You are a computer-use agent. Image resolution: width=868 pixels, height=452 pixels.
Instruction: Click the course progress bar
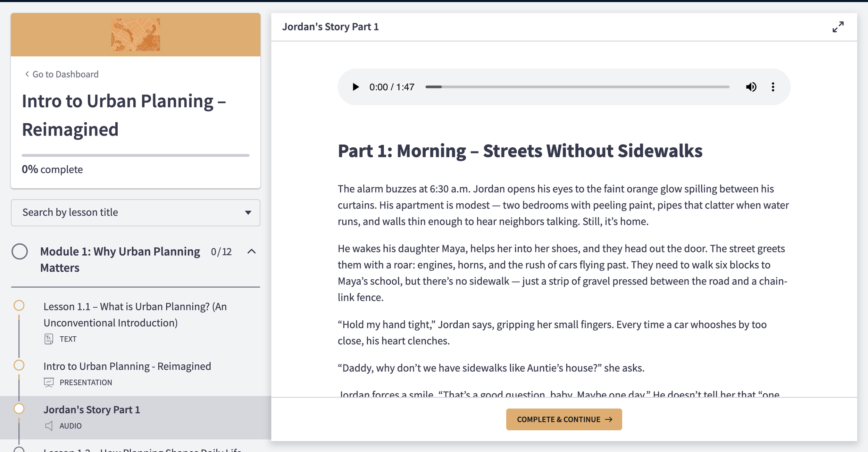tap(135, 155)
